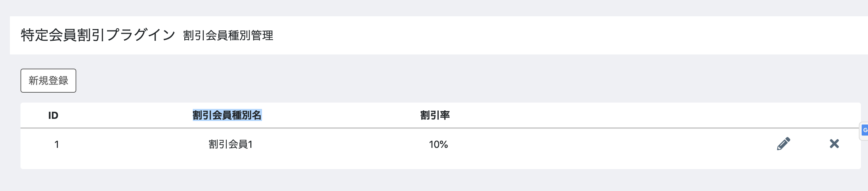Viewport: 868px width, 191px height.
Task: Select the highlighted 割引会員種別名 column header
Action: 227,115
